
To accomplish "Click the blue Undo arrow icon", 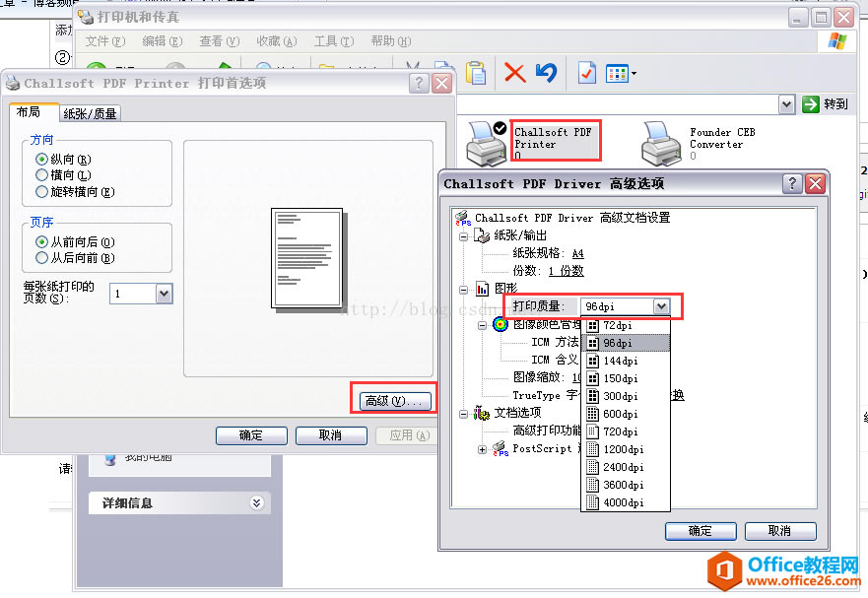I will click(x=547, y=73).
